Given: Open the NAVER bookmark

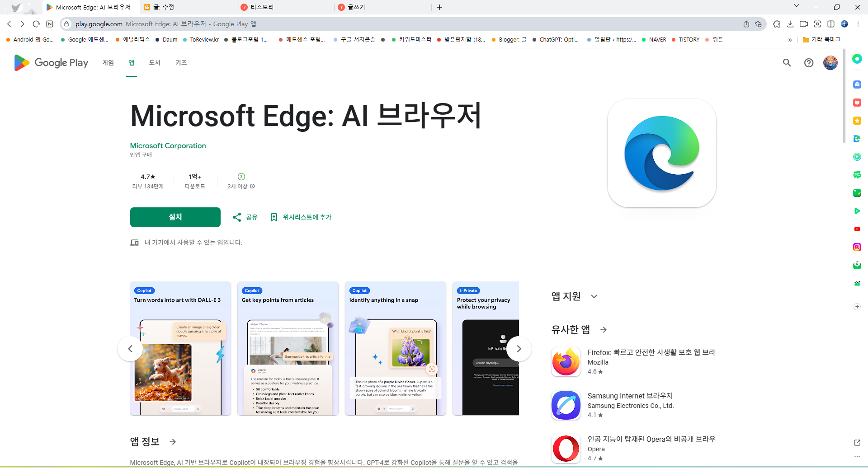Looking at the screenshot, I should pyautogui.click(x=654, y=40).
